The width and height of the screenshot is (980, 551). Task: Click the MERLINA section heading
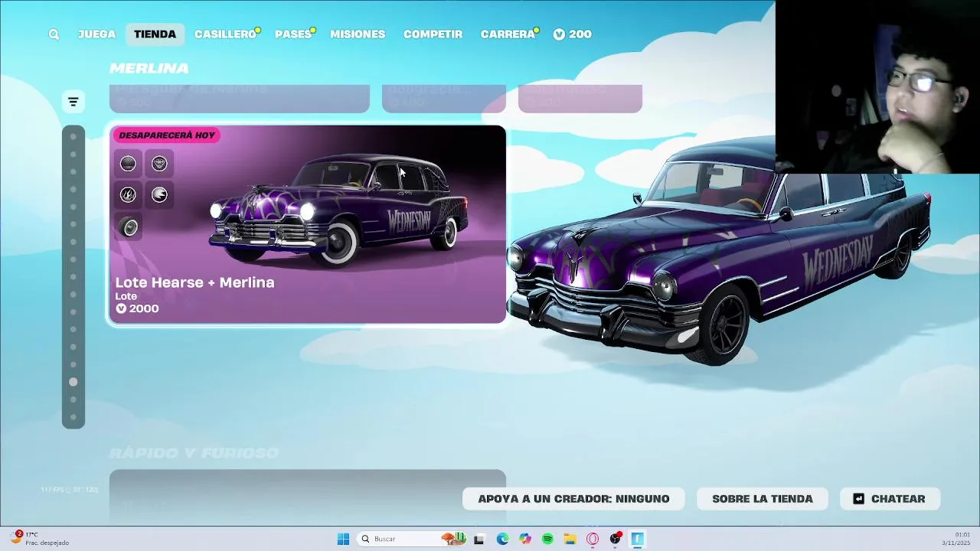point(149,69)
